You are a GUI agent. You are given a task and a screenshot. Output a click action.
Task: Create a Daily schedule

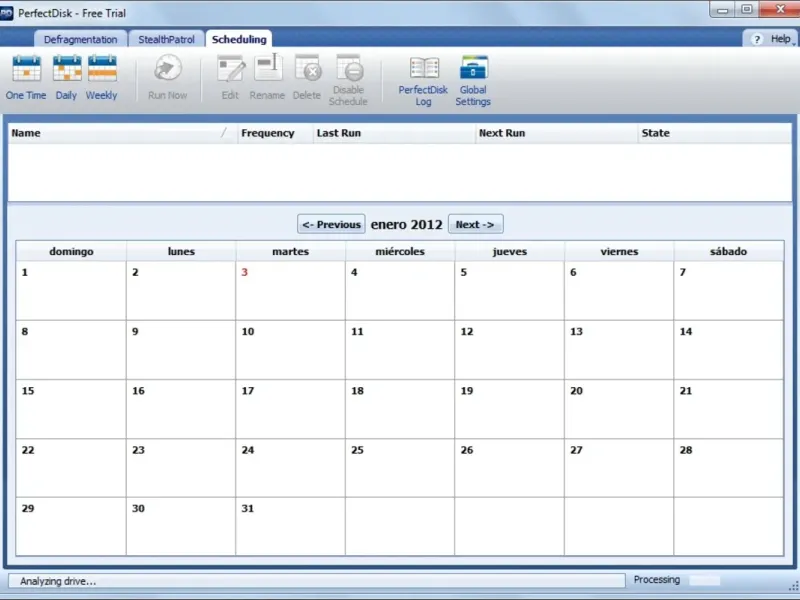66,78
